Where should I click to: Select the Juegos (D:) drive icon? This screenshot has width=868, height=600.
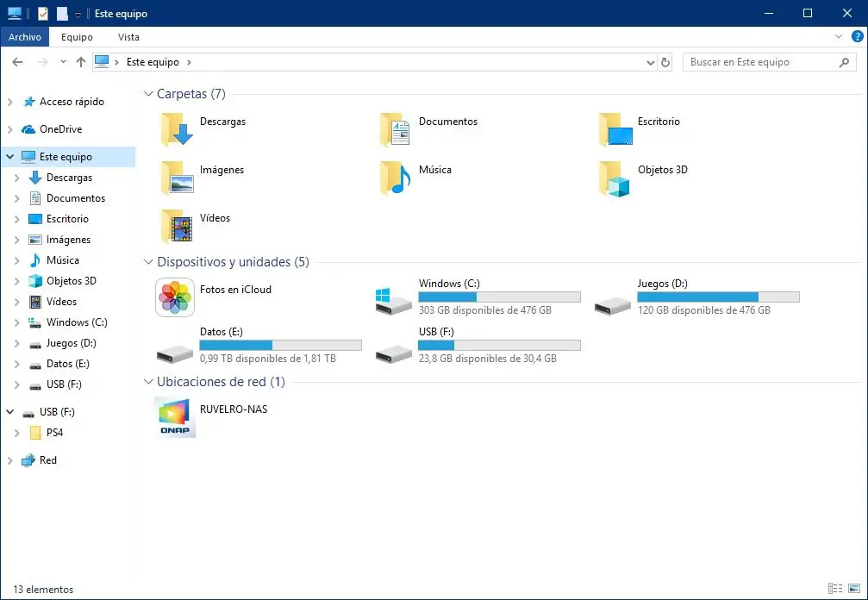point(613,304)
